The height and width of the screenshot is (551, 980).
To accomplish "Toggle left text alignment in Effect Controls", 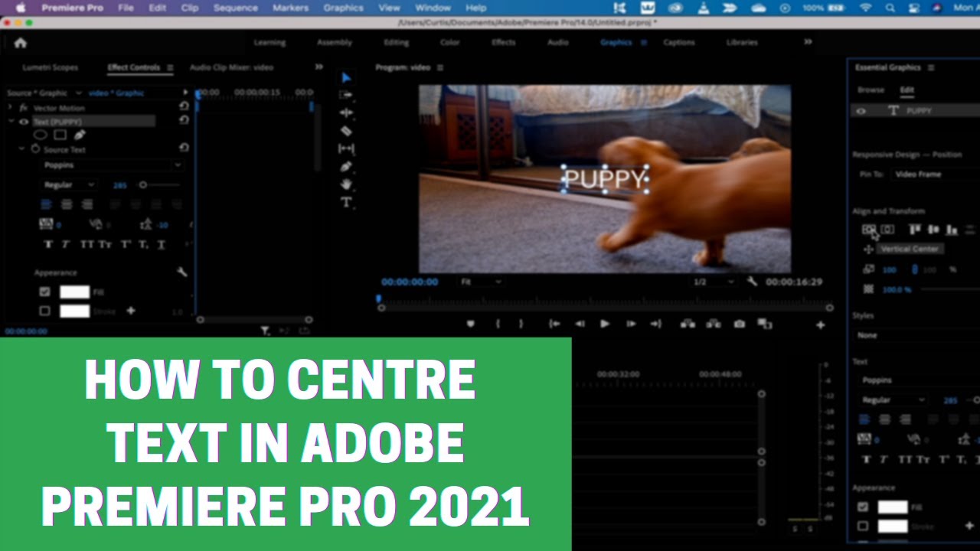I will tap(46, 204).
